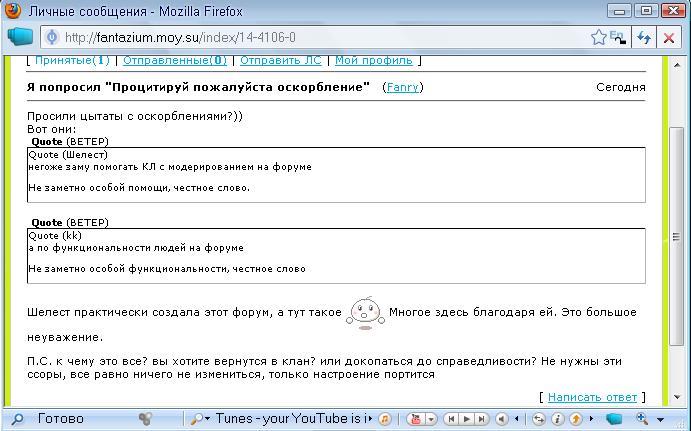Open track info with the i icon
This screenshot has width=691, height=431.
click(x=557, y=419)
